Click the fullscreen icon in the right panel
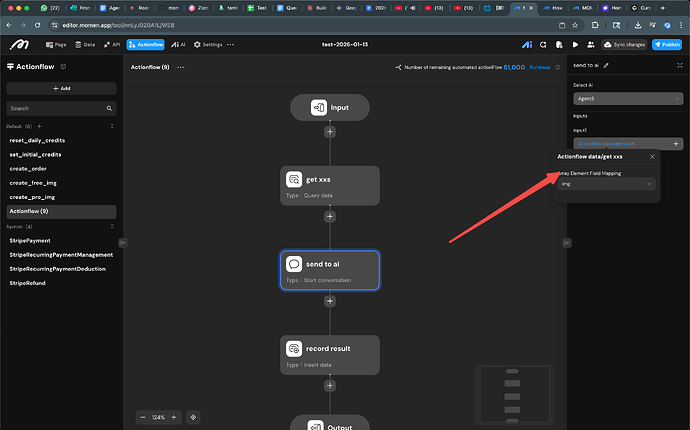 coord(680,65)
